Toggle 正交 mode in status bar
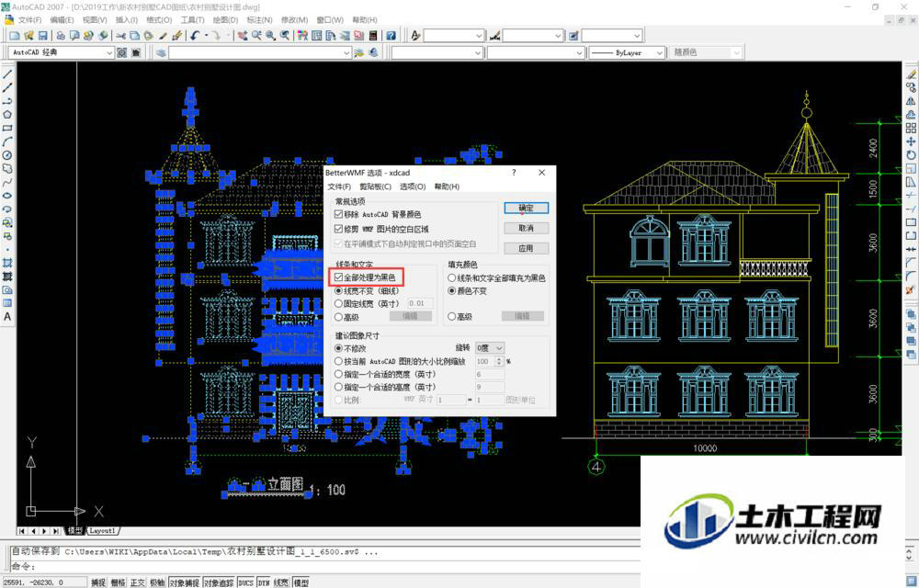This screenshot has height=588, width=919. pyautogui.click(x=138, y=582)
